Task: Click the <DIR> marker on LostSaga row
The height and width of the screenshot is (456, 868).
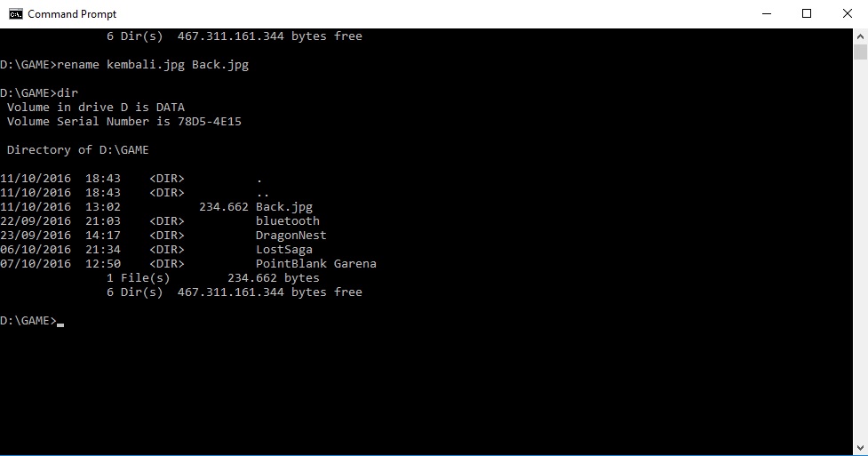Action: (167, 250)
